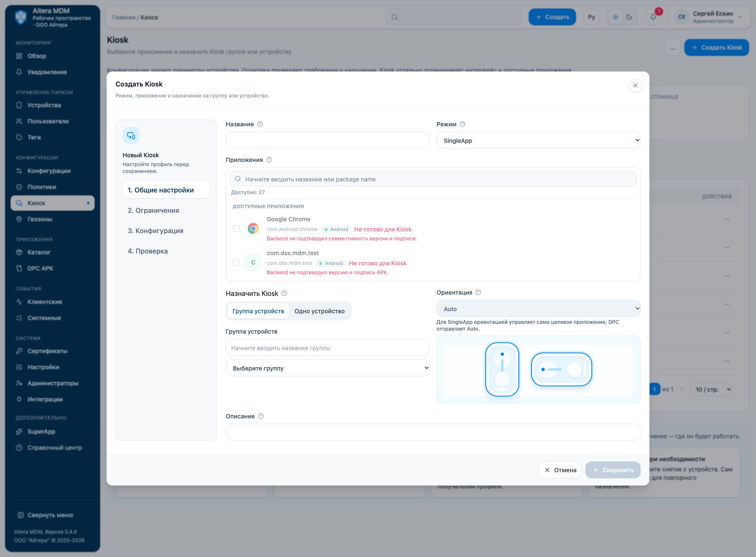Click the com.dss.mdm.test app icon

tap(253, 262)
